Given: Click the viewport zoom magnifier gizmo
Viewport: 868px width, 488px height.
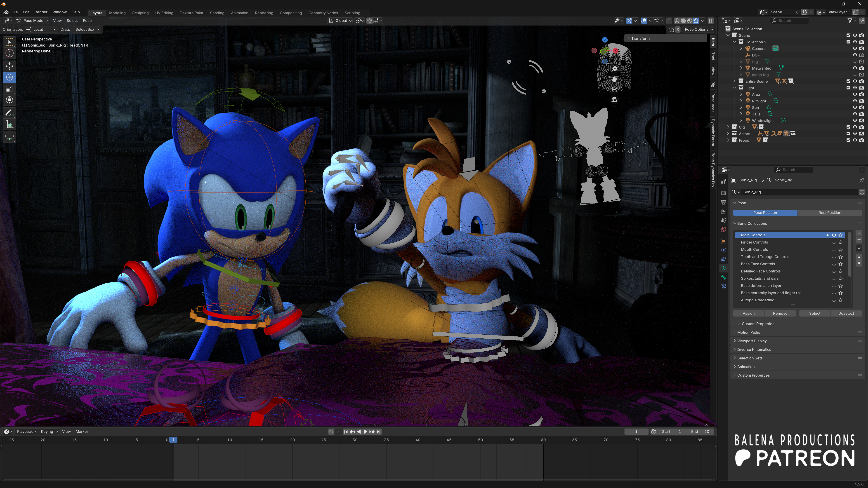Looking at the screenshot, I should (x=614, y=69).
